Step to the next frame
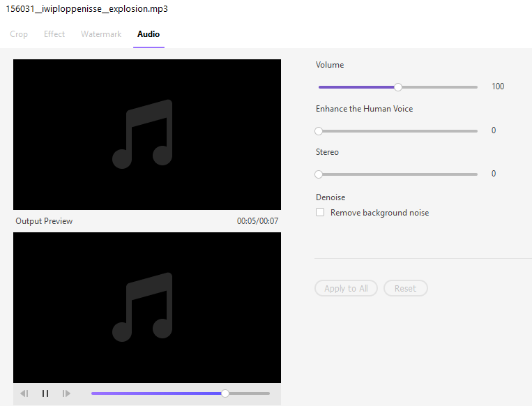 pyautogui.click(x=66, y=393)
